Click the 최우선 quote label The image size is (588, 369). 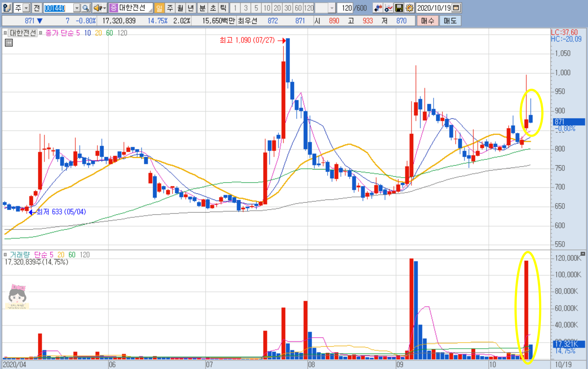(247, 21)
